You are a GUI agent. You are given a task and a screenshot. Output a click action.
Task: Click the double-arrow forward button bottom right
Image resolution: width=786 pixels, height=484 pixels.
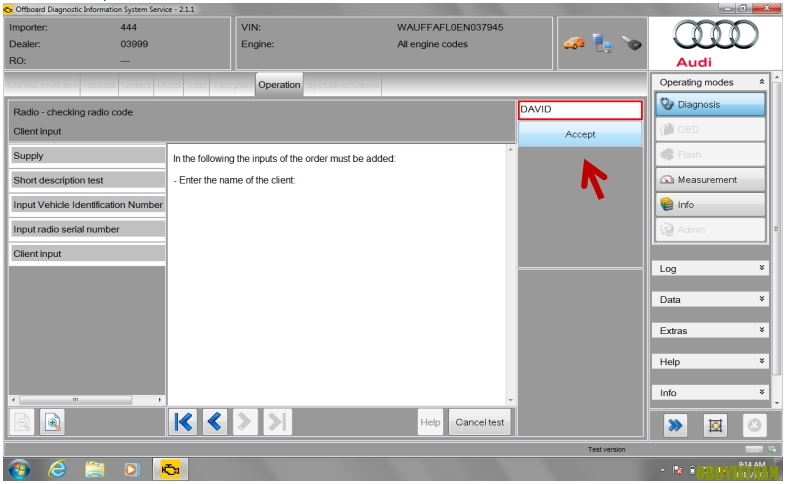point(675,425)
